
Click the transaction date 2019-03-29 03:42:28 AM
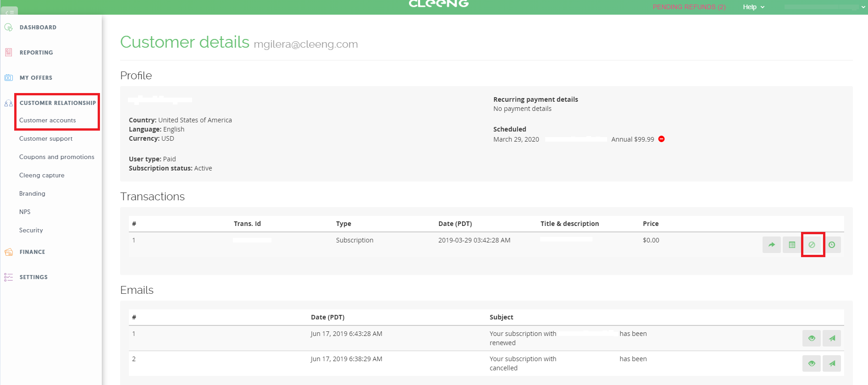point(474,240)
